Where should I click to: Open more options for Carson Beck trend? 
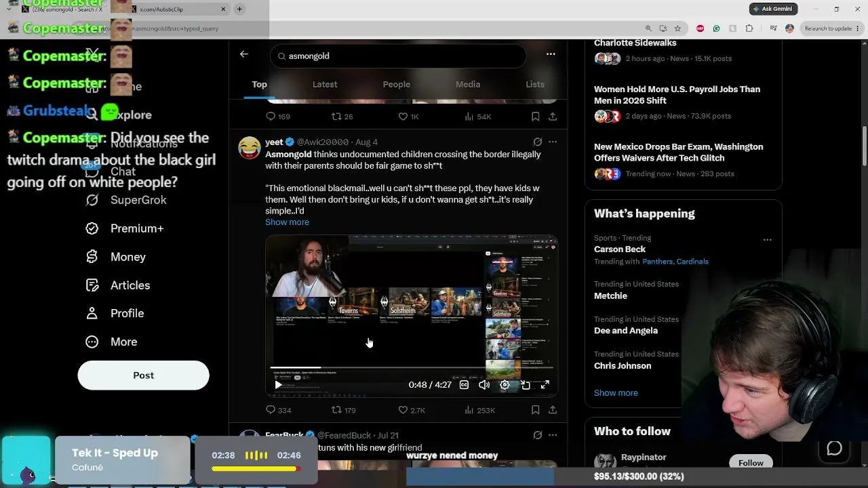[x=768, y=239]
